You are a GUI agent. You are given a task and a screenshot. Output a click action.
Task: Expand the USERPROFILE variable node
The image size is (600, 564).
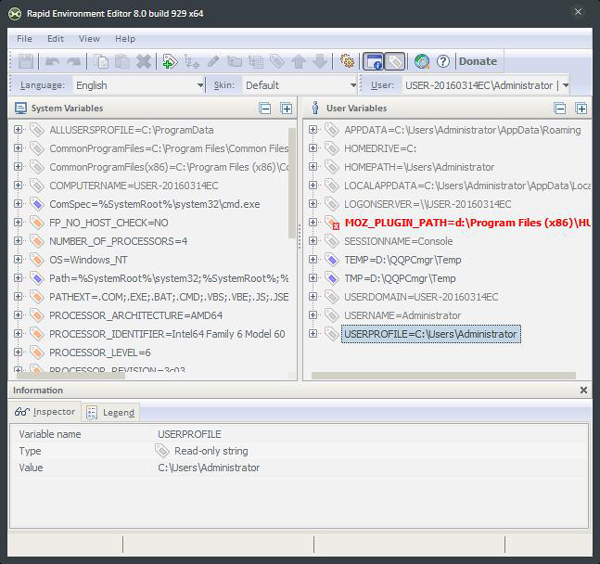313,333
